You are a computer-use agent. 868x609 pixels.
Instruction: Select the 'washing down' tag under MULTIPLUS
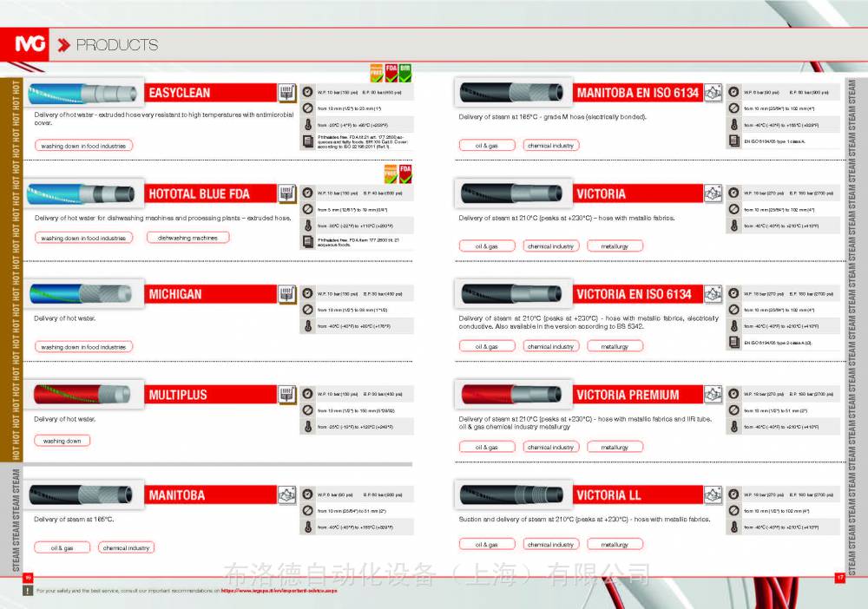[62, 441]
